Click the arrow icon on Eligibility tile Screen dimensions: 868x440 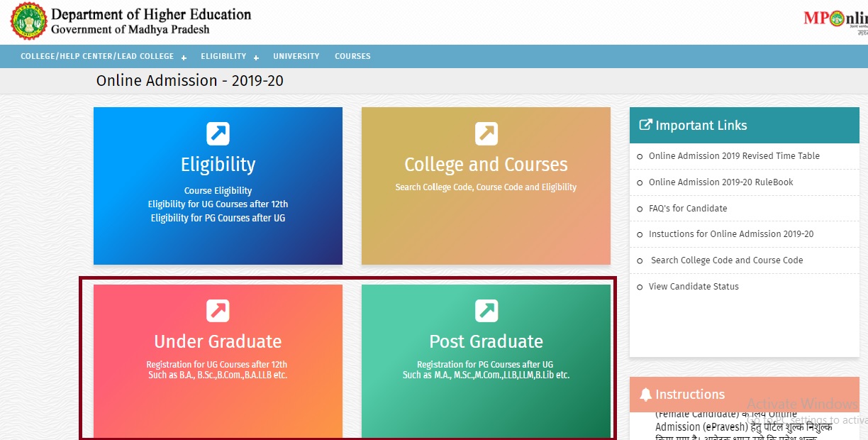(x=218, y=133)
